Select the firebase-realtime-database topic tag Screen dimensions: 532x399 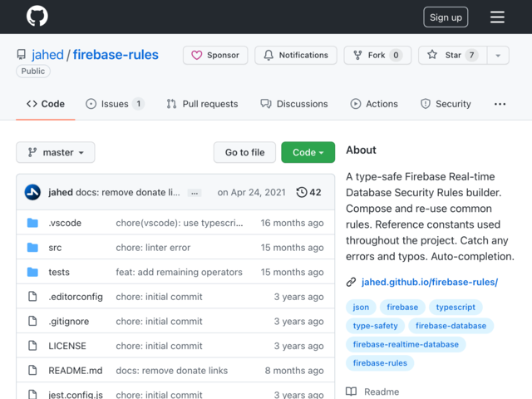(x=406, y=344)
